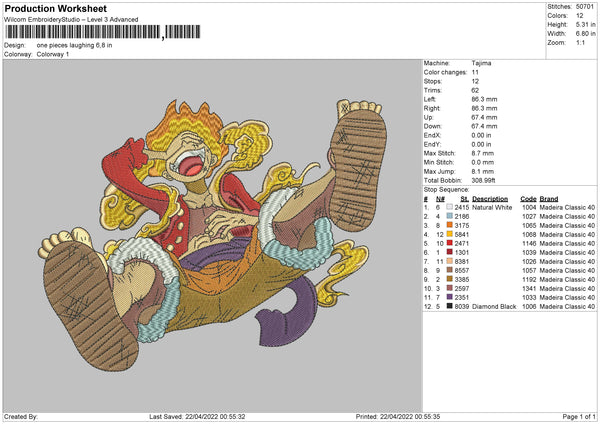Click the 'Production Worksheet' title
The image size is (600, 424).
[x=55, y=8]
